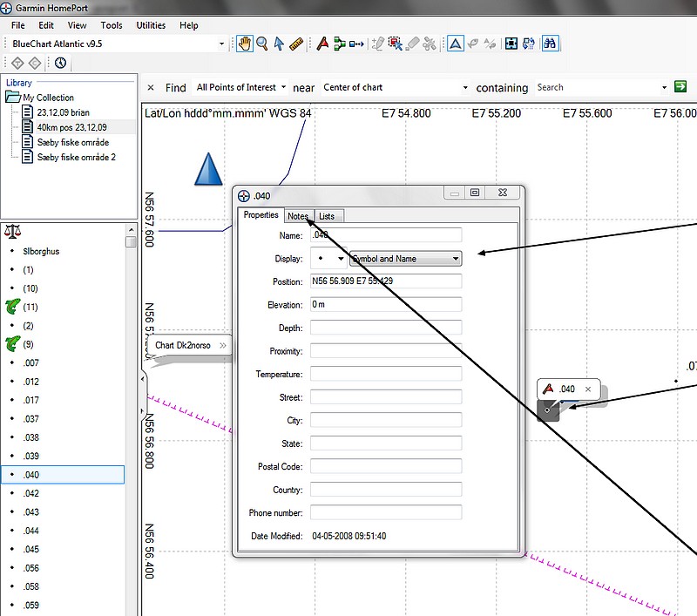This screenshot has width=697, height=616.
Task: Select the Insert pencil tool
Action: pyautogui.click(x=378, y=44)
